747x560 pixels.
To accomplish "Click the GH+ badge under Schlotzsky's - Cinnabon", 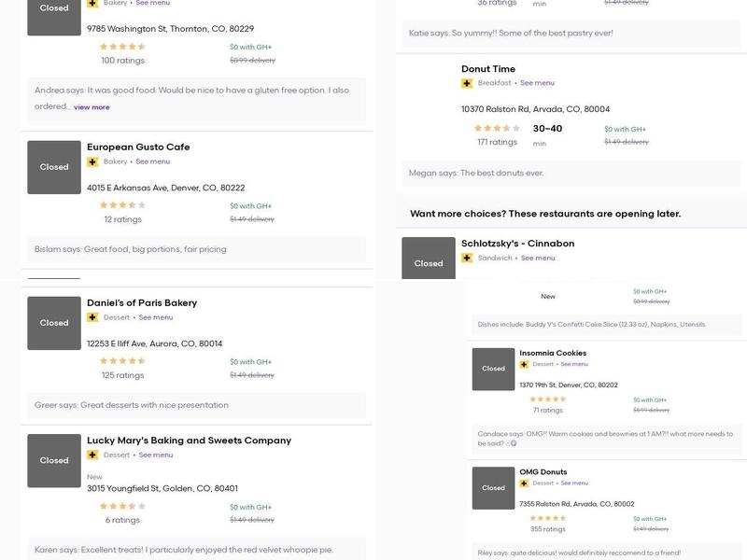I will [x=467, y=258].
